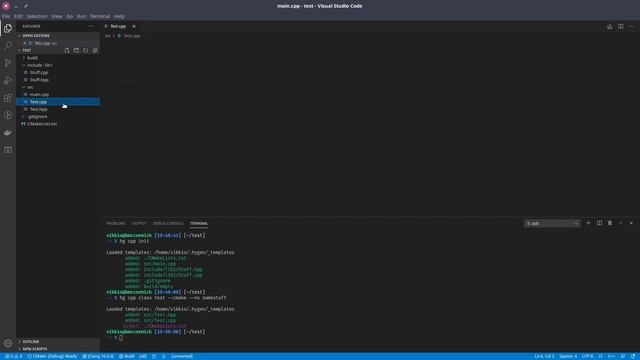Open CMakeLists.txt in the explorer
Screen dimensions: 640x360
pyautogui.click(x=58, y=124)
